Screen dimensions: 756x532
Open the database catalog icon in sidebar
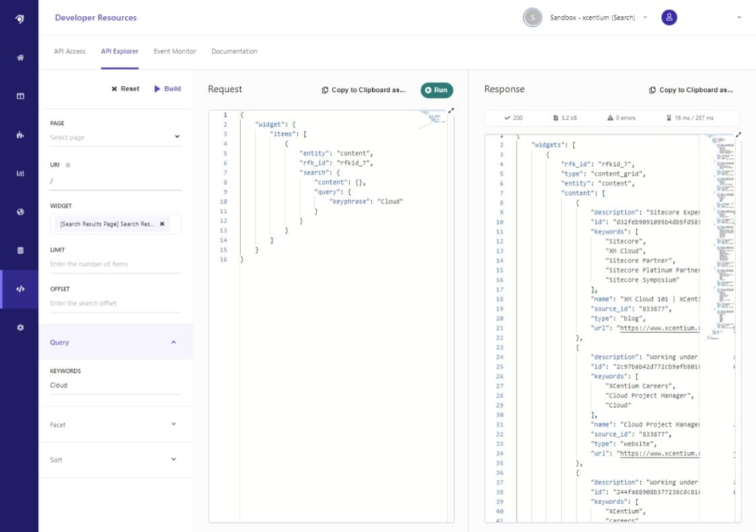click(x=20, y=250)
